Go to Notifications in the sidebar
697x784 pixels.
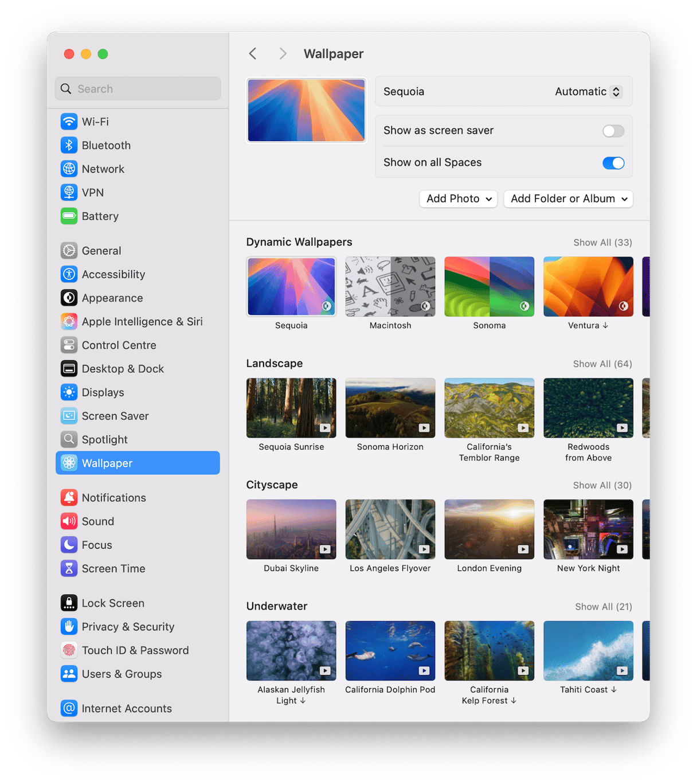113,498
